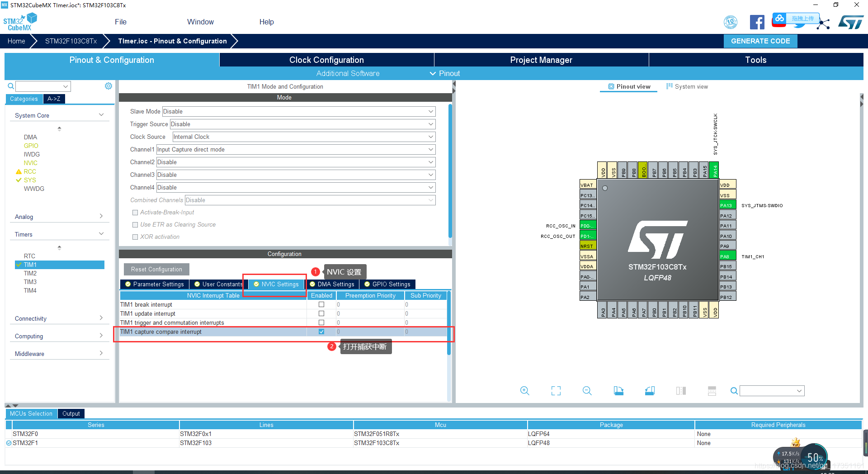
Task: Click the BOOT0 pin on the chip
Action: (643, 171)
